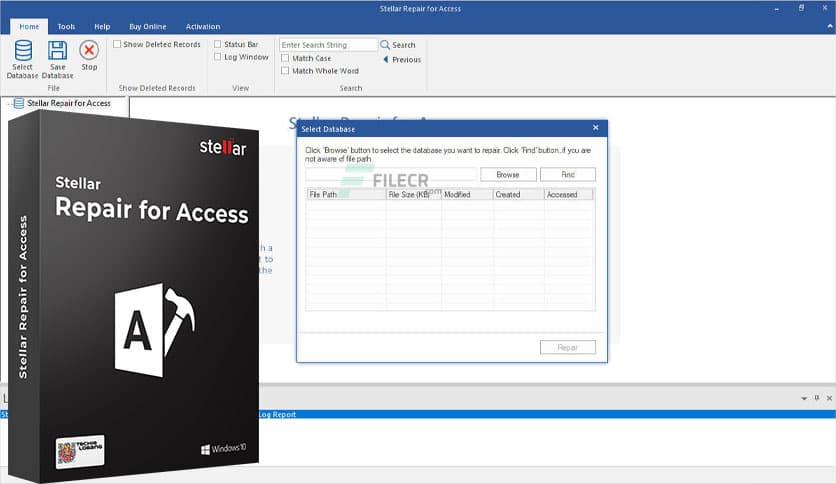Click the File Path column header

[345, 195]
